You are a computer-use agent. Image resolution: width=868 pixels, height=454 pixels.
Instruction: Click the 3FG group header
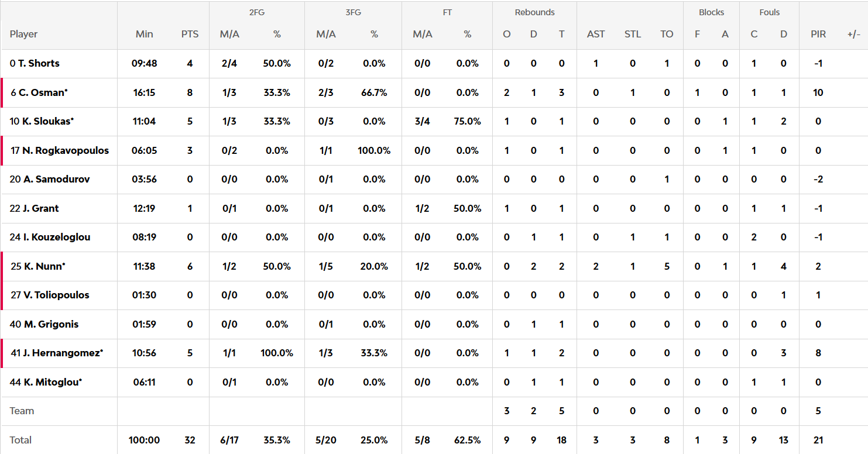pos(353,12)
